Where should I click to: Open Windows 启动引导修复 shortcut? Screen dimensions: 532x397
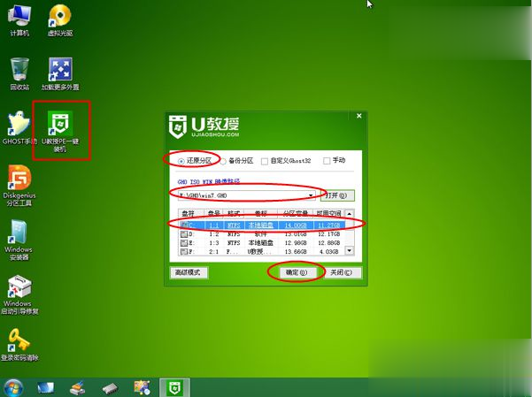click(x=19, y=294)
